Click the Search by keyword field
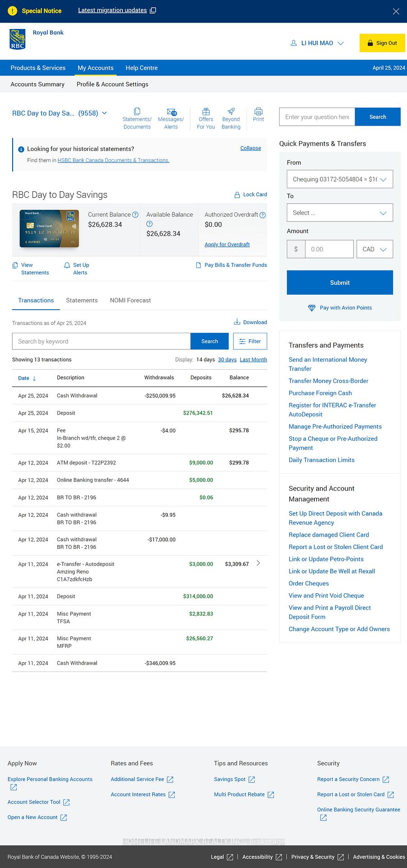 pos(101,341)
